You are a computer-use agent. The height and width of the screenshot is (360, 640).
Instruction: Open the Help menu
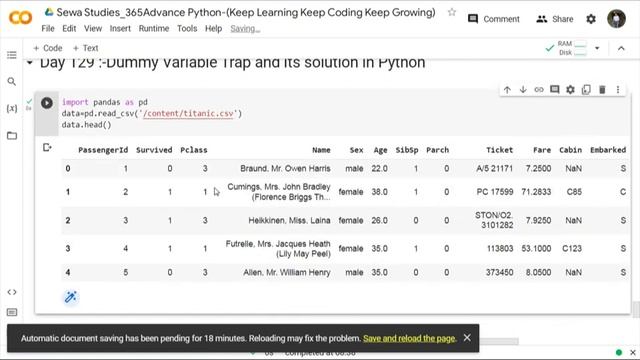point(213,29)
